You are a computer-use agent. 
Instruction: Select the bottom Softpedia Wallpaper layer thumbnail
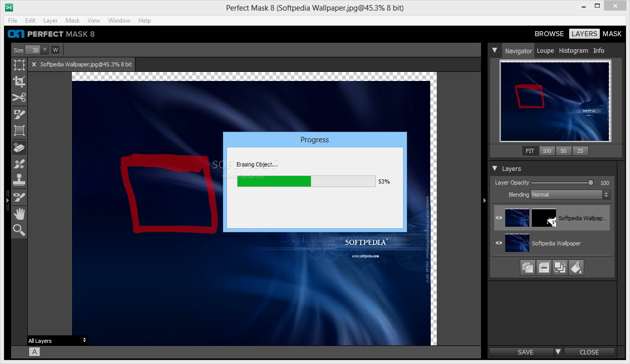coord(517,243)
